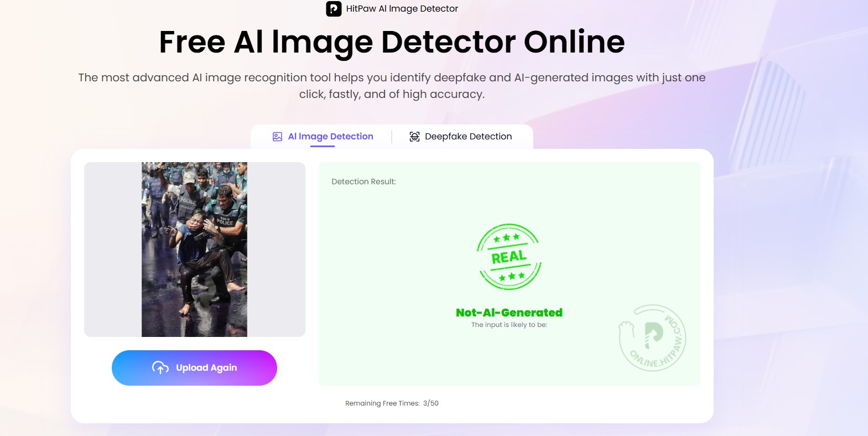Click the ONLINE.HITPAW.COM watermark stamp
The width and height of the screenshot is (868, 436).
coord(652,338)
